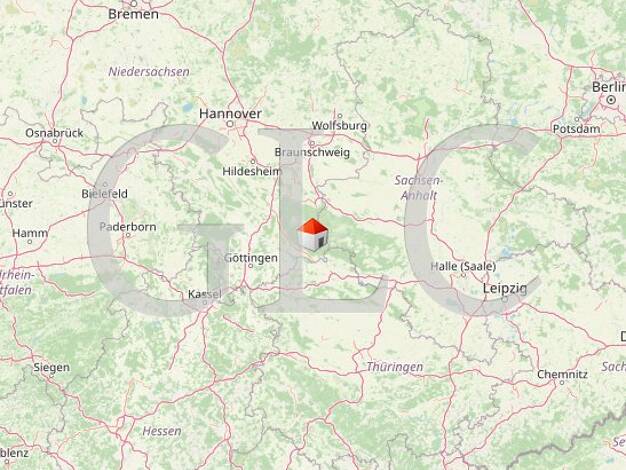Select the Osnabrück label
This screenshot has height=470, width=626.
coord(54,133)
